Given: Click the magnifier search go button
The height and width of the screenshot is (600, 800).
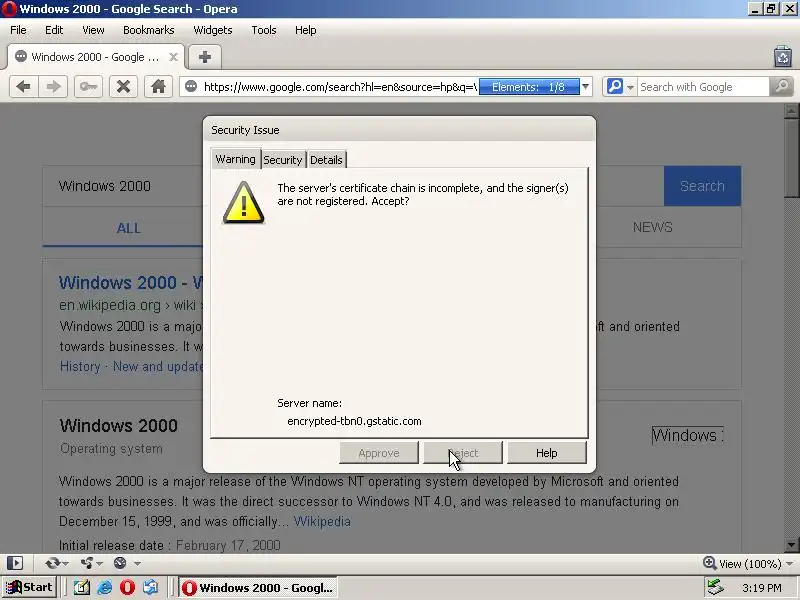Looking at the screenshot, I should (x=782, y=86).
